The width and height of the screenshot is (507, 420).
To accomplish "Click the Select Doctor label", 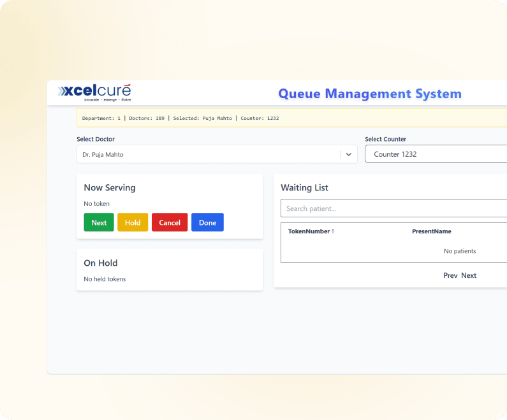I will [x=96, y=139].
